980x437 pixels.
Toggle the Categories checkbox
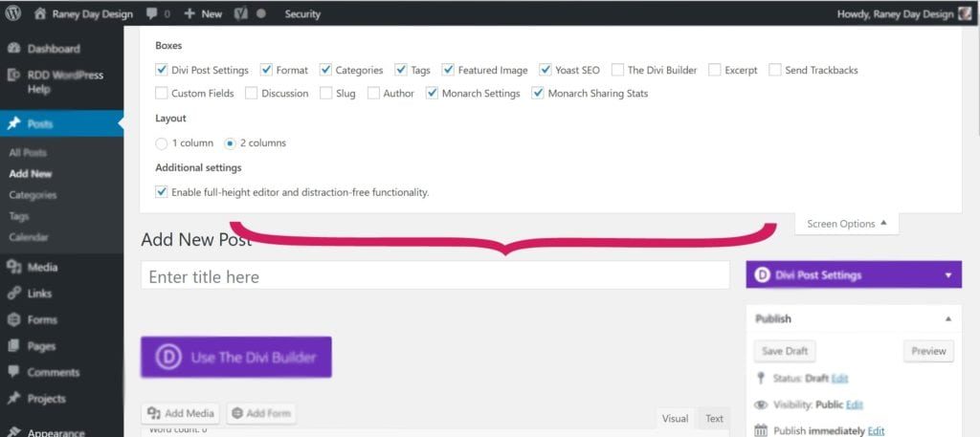[x=325, y=70]
